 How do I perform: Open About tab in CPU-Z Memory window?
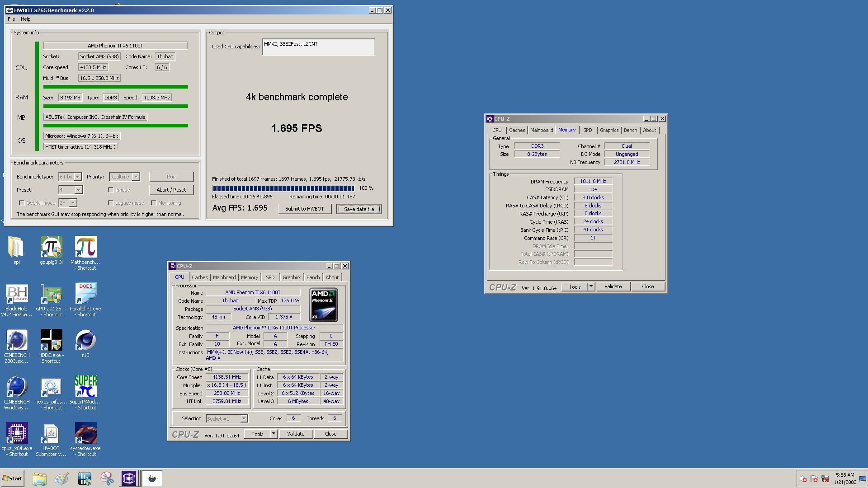point(649,130)
